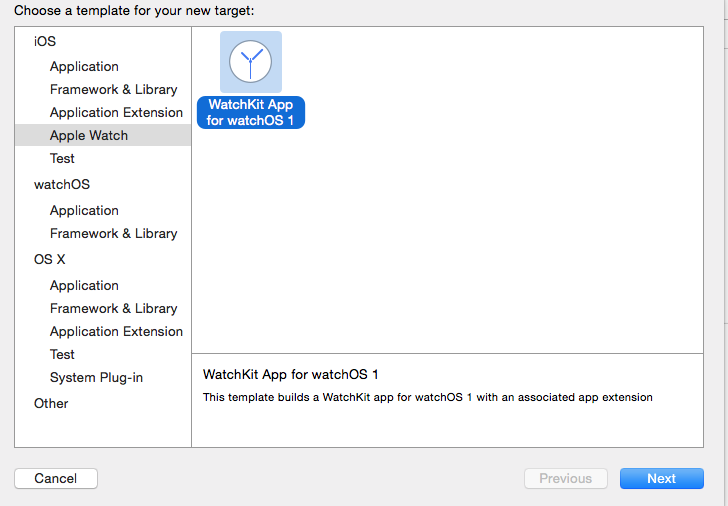Select iOS Application category
The image size is (728, 506).
84,66
